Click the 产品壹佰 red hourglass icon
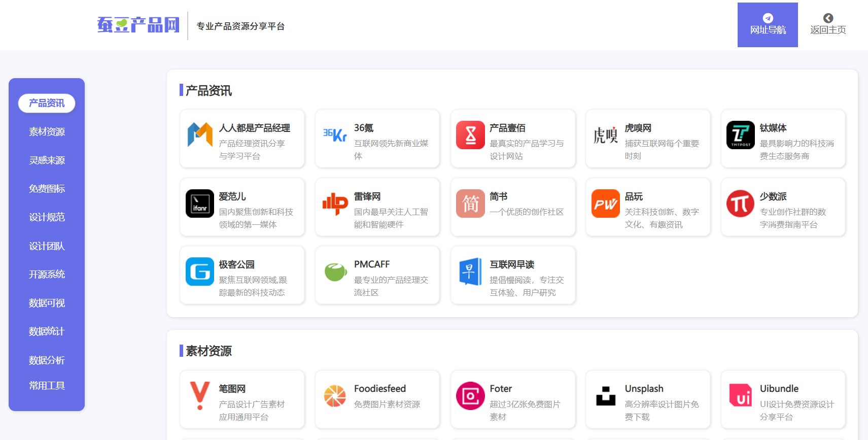 click(470, 135)
